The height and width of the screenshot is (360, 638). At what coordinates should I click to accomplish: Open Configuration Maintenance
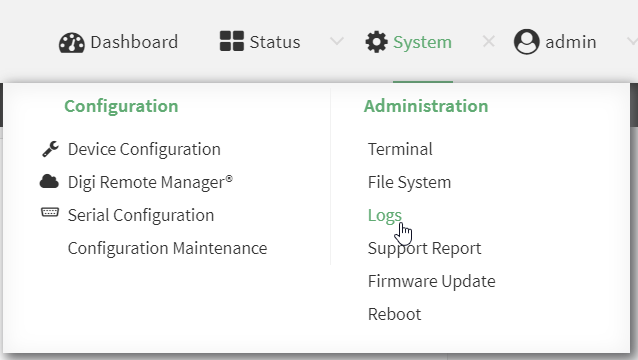pyautogui.click(x=167, y=248)
